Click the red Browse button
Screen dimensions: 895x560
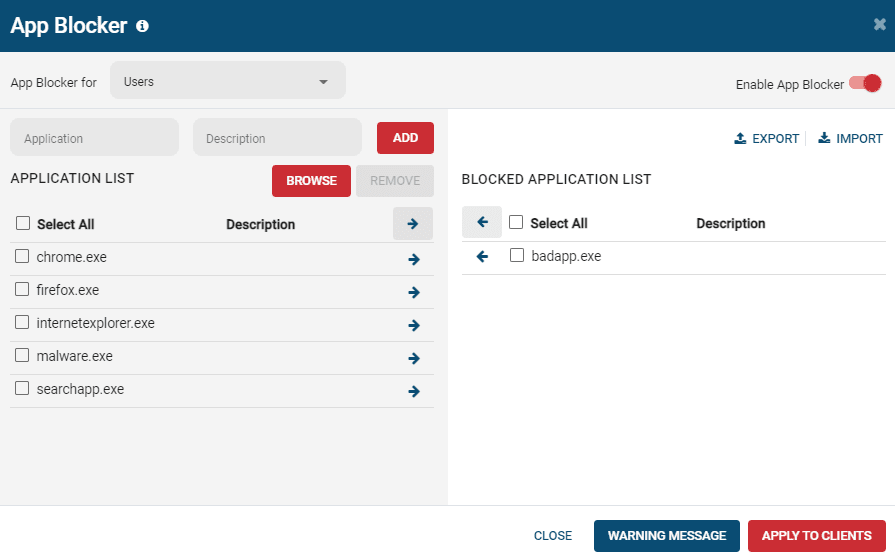pos(311,181)
